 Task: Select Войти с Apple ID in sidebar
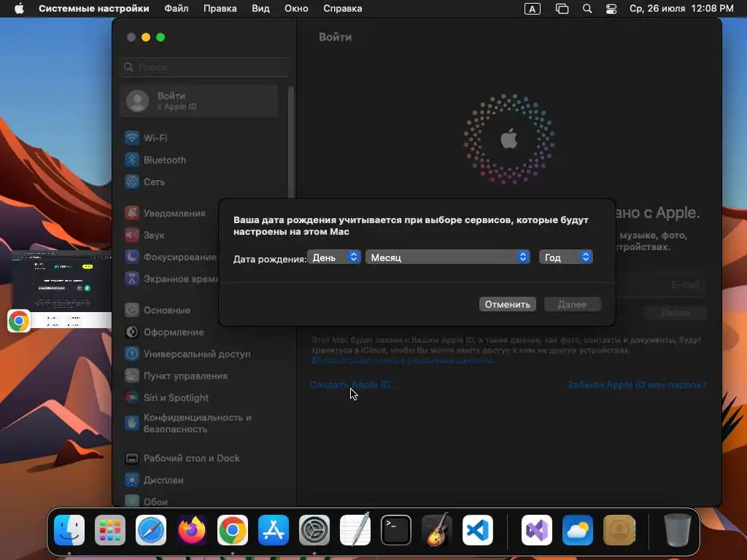click(200, 101)
